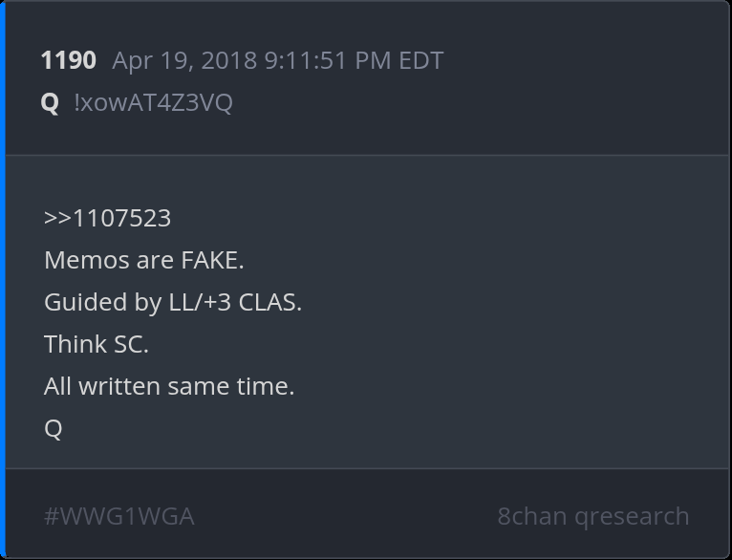Click the word Memos in the post

click(x=80, y=260)
